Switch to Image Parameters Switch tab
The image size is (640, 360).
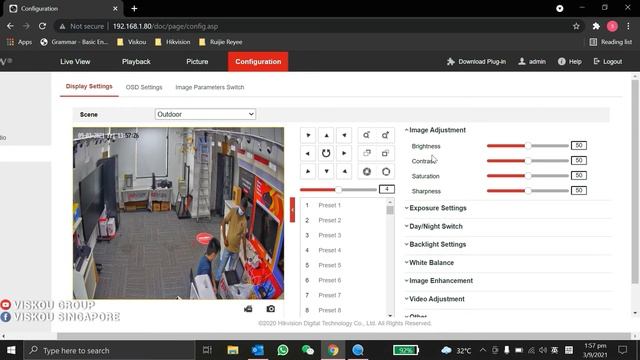[x=210, y=87]
